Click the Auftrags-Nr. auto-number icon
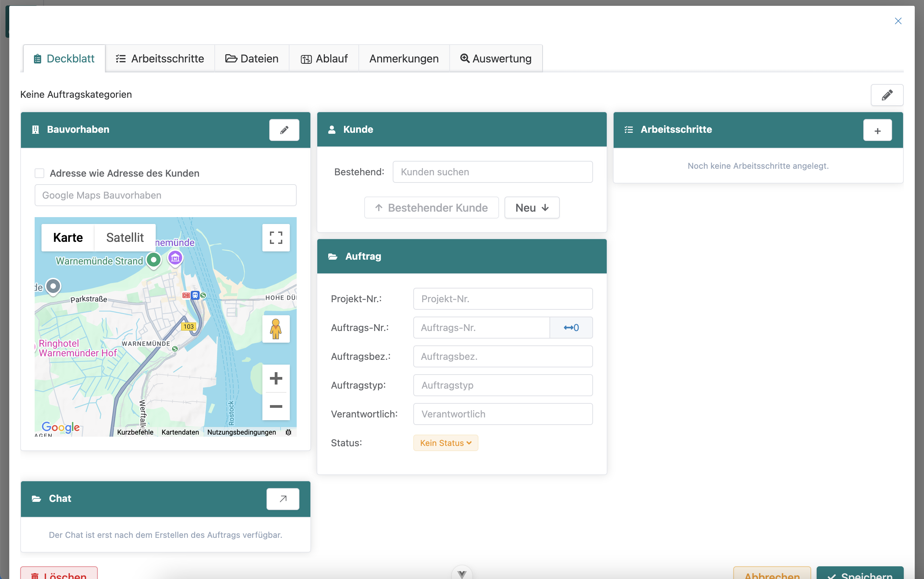924x579 pixels. point(571,328)
